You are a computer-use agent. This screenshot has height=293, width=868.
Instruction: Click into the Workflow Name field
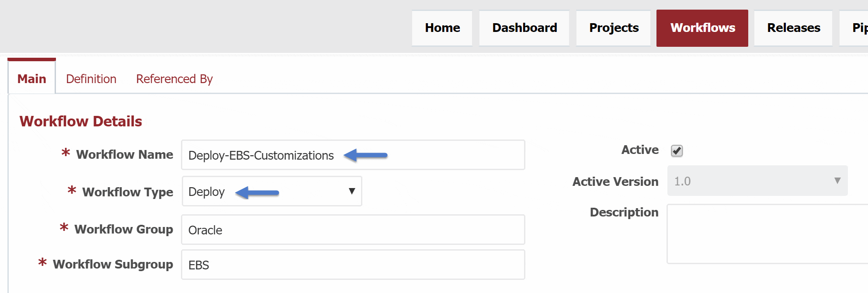pos(353,155)
